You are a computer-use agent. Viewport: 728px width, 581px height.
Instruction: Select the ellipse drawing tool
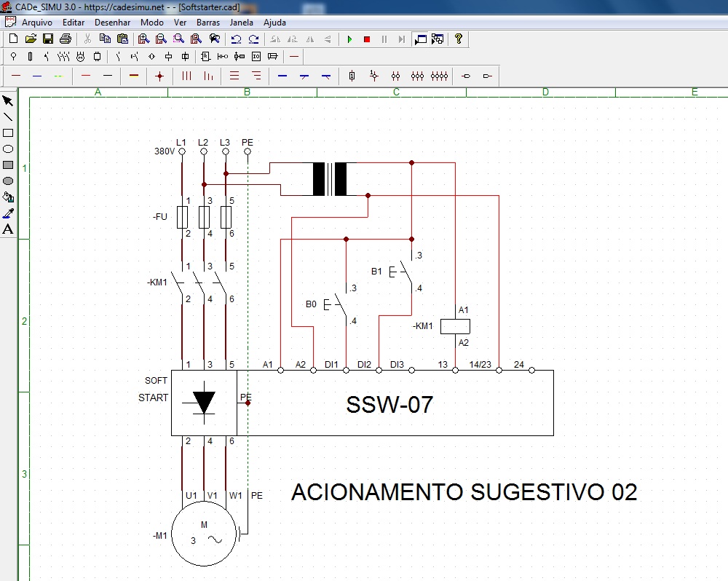point(7,149)
